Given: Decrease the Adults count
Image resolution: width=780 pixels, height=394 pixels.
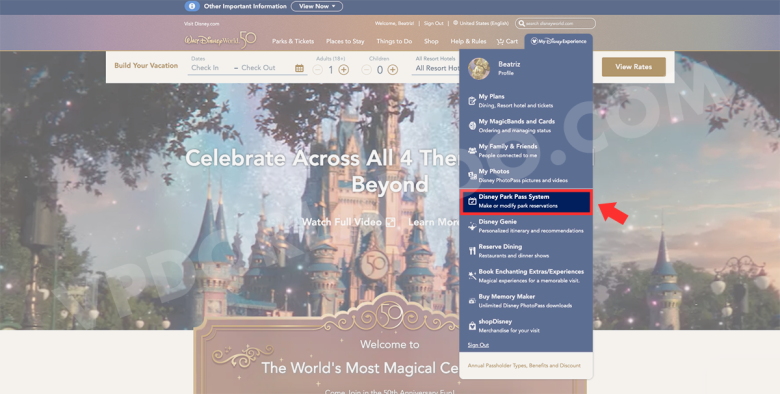Looking at the screenshot, I should tap(318, 70).
